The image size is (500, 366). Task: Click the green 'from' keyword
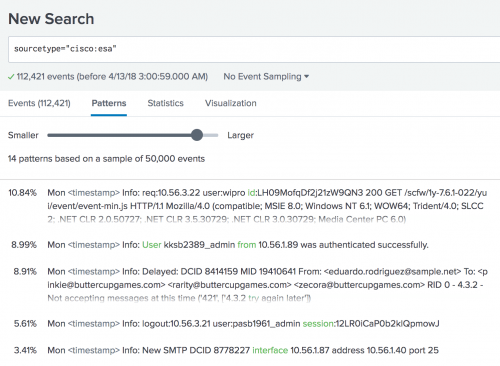(x=247, y=245)
